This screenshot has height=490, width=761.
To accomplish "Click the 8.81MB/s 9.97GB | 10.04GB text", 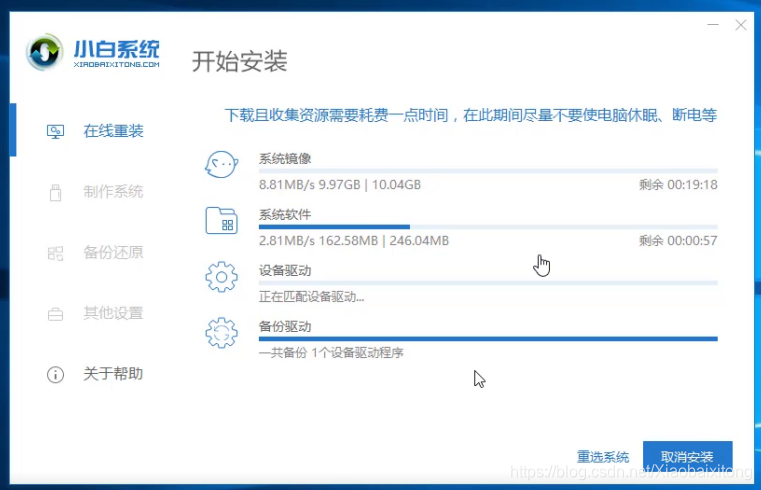I will (340, 185).
